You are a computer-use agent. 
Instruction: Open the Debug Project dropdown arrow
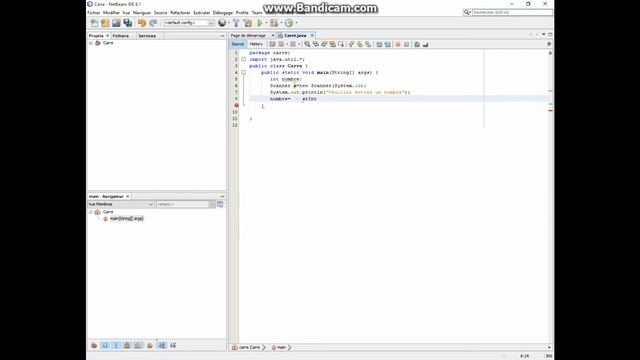281,23
